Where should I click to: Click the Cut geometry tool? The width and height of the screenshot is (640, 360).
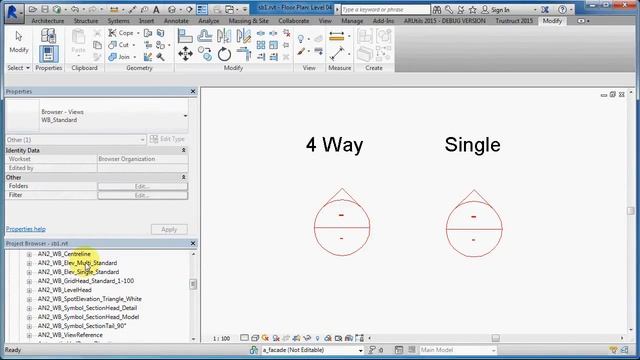[x=119, y=45]
